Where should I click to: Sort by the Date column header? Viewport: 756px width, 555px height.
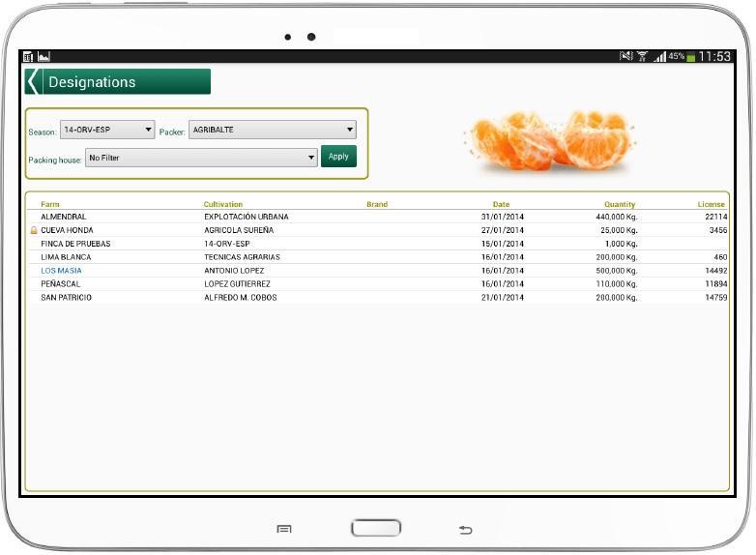[x=502, y=204]
